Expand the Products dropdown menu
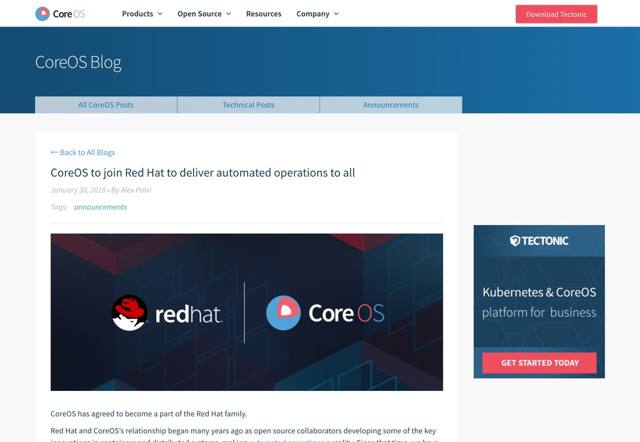 tap(141, 14)
